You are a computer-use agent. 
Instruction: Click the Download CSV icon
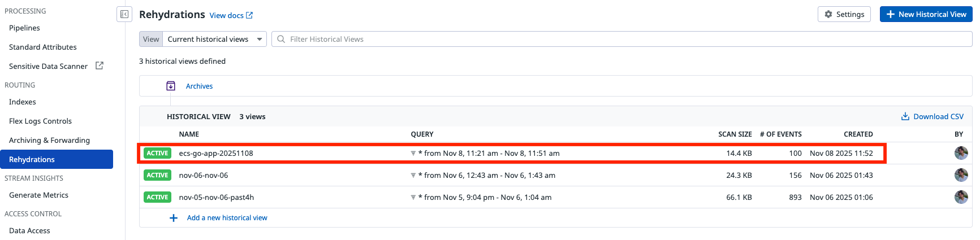coord(905,116)
